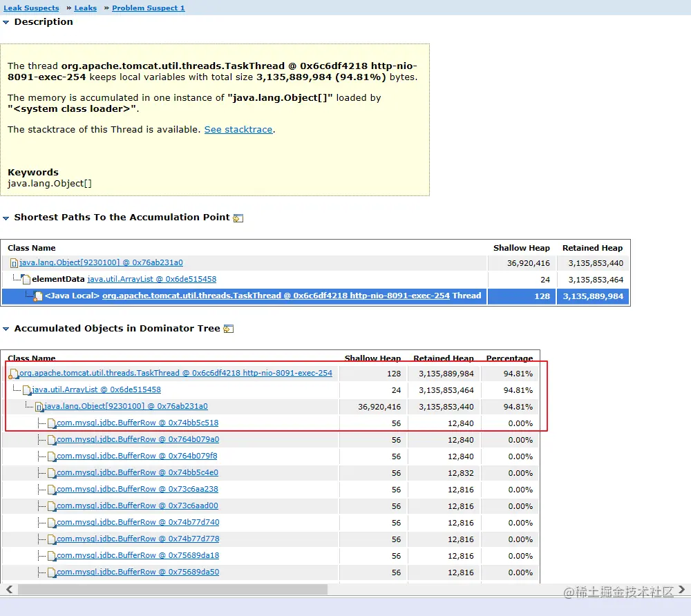Click the Retained Heap header in Shortest Paths table
The height and width of the screenshot is (616, 691).
pos(592,248)
